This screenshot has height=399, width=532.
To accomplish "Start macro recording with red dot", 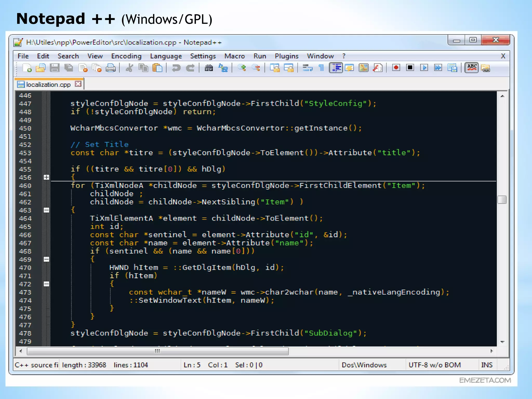I will pyautogui.click(x=396, y=68).
